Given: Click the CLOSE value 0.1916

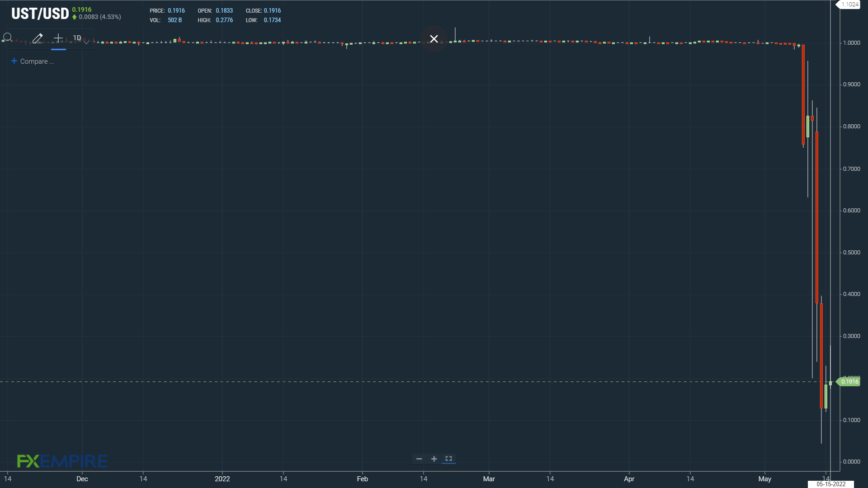Looking at the screenshot, I should [272, 10].
